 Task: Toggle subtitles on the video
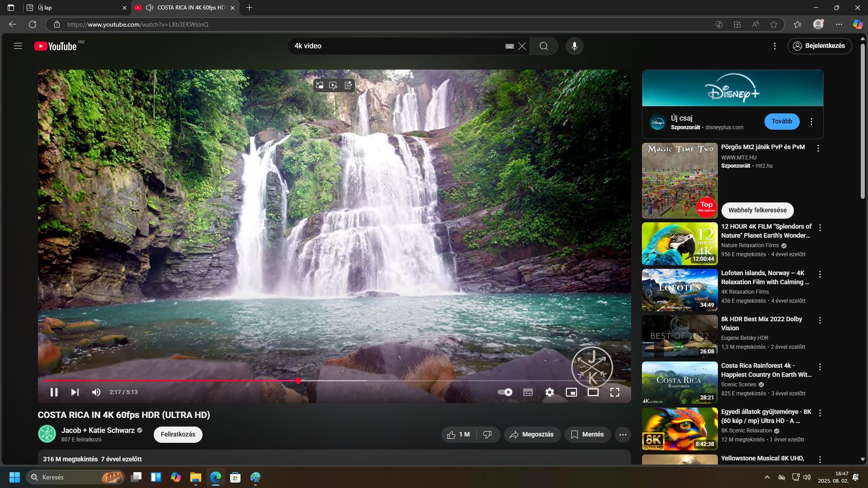point(528,392)
